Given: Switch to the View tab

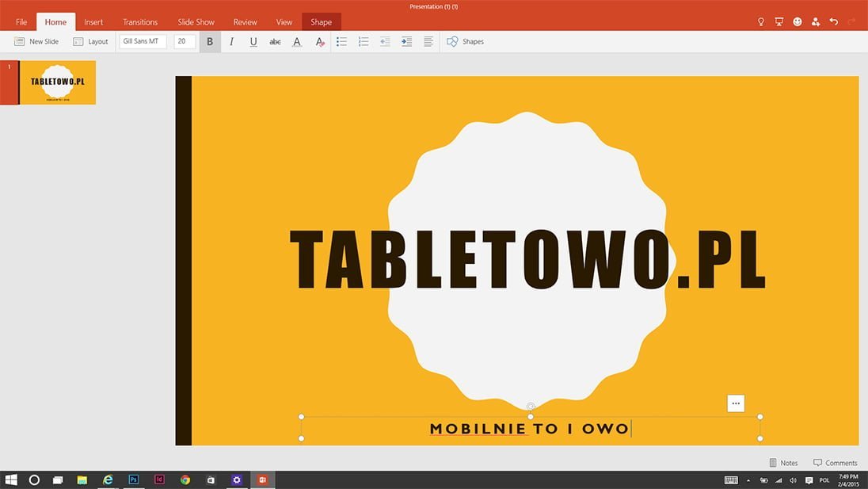Looking at the screenshot, I should point(284,22).
